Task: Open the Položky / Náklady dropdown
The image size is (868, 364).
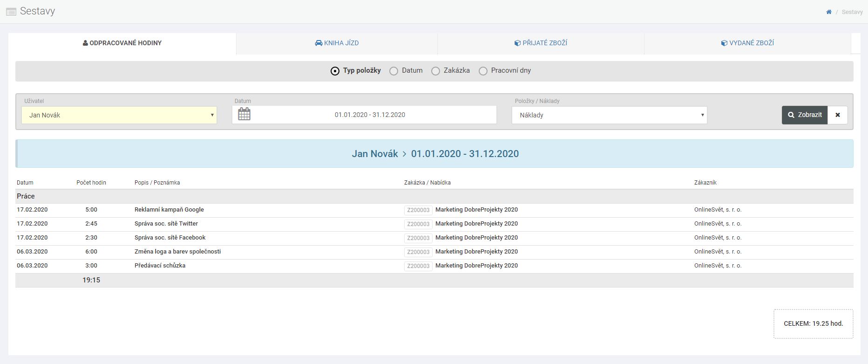Action: [x=610, y=115]
